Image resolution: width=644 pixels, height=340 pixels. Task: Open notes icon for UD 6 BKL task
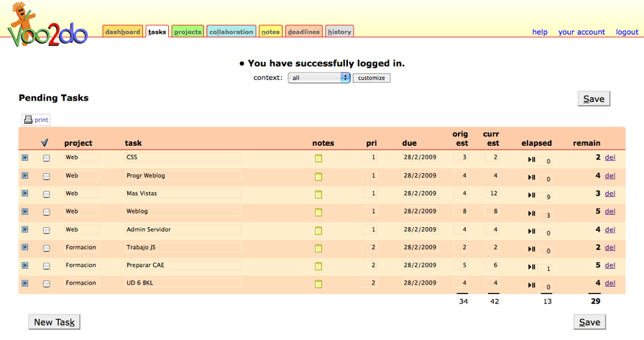318,284
